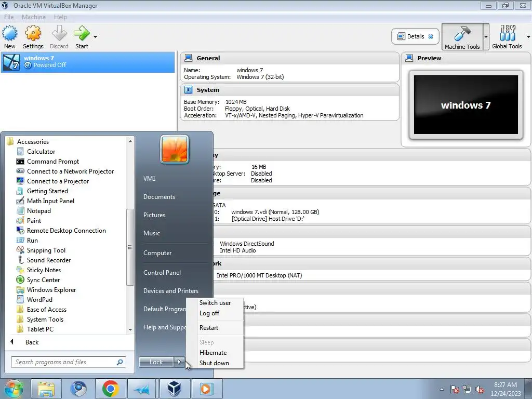Open Sound Recorder
The width and height of the screenshot is (532, 399).
click(x=49, y=260)
